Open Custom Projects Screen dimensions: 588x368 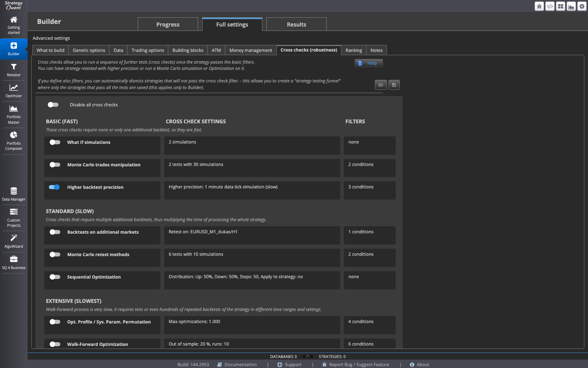pyautogui.click(x=14, y=218)
